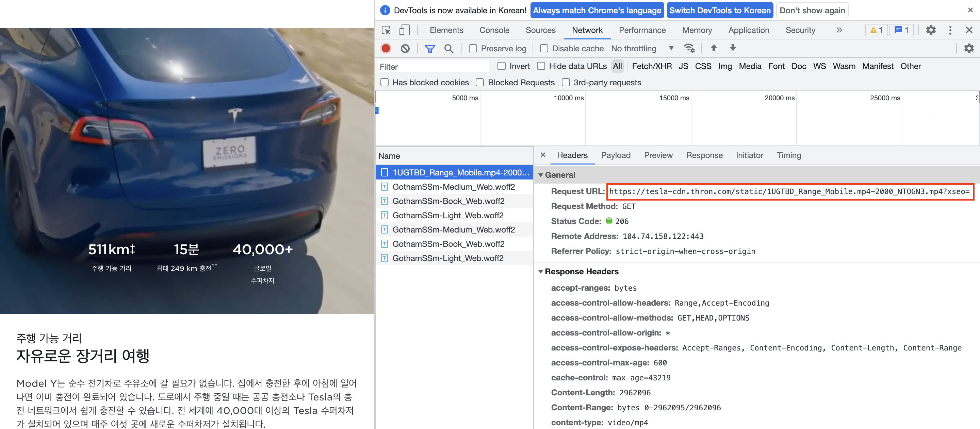Filter requests by WS type
This screenshot has height=429, width=980.
[819, 66]
